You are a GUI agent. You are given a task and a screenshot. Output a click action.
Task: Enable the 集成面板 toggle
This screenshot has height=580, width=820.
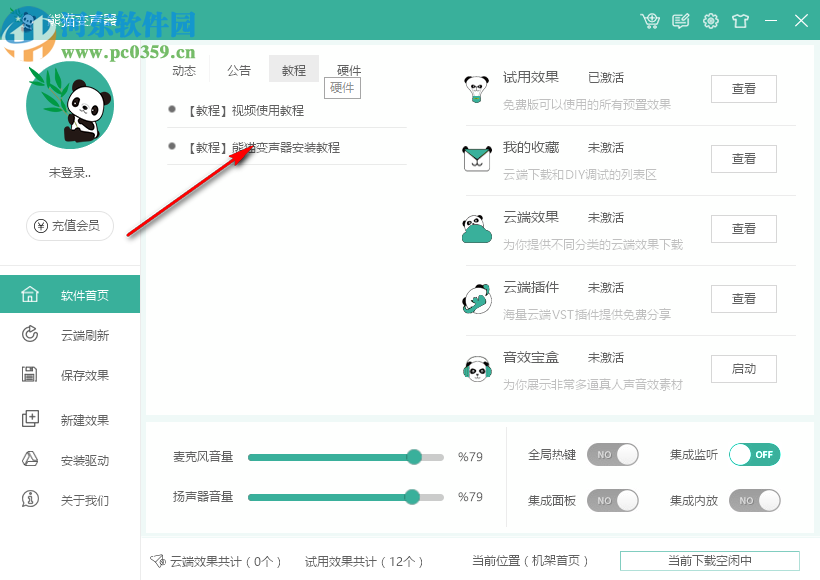(x=613, y=501)
